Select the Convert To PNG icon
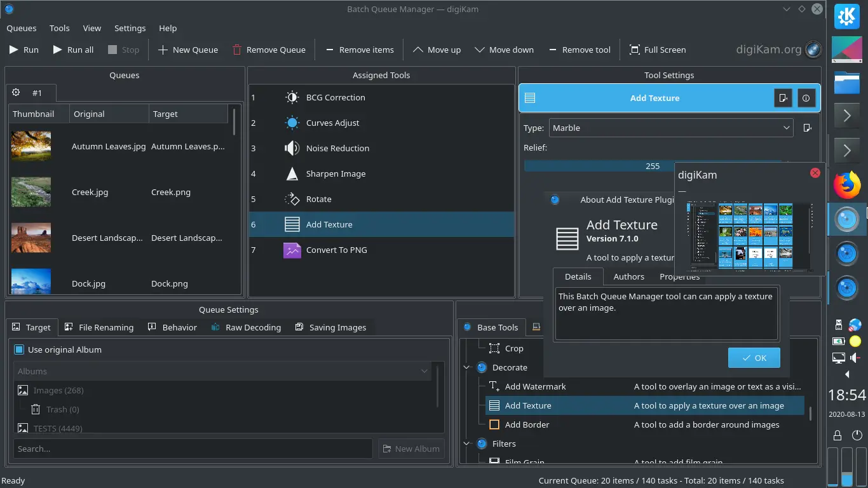Viewport: 868px width, 488px height. pos(292,250)
